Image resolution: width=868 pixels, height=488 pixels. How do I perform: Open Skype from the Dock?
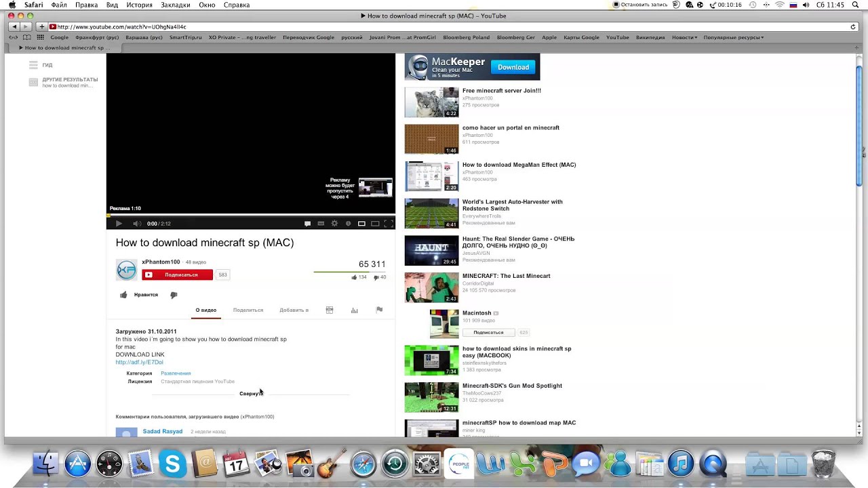[x=173, y=464]
